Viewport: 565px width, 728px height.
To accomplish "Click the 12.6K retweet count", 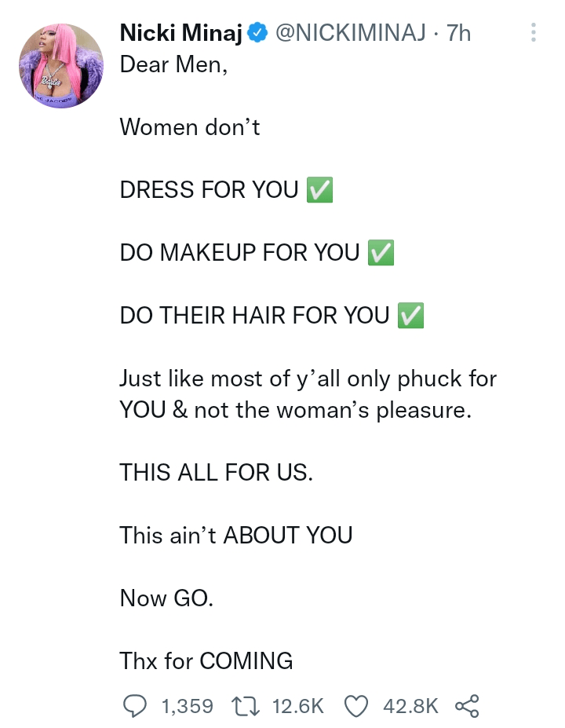I will coord(297,705).
